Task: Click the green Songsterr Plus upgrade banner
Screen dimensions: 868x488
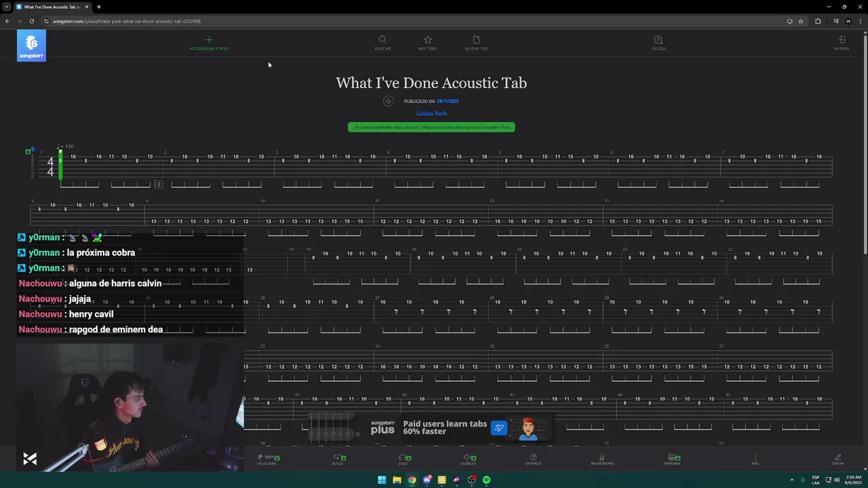Action: click(x=431, y=127)
